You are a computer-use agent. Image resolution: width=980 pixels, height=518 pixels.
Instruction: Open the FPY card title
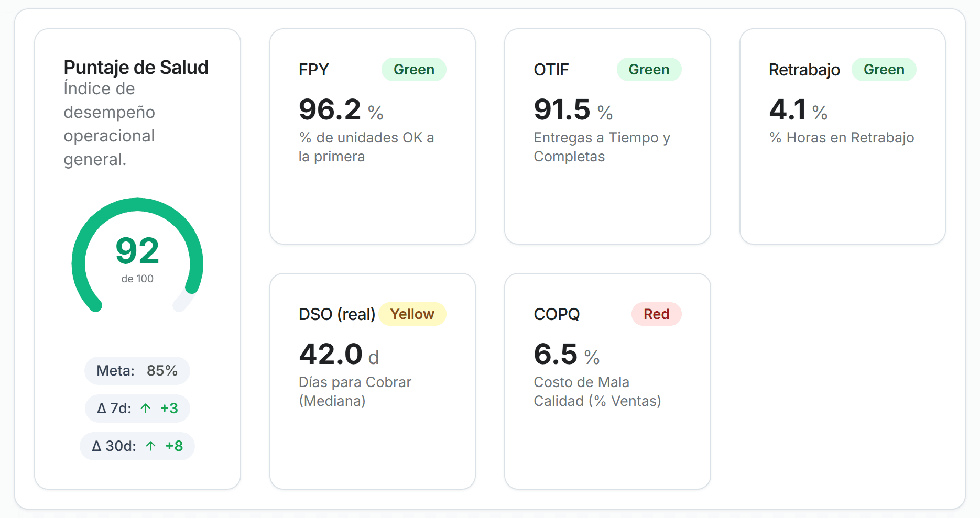point(314,70)
